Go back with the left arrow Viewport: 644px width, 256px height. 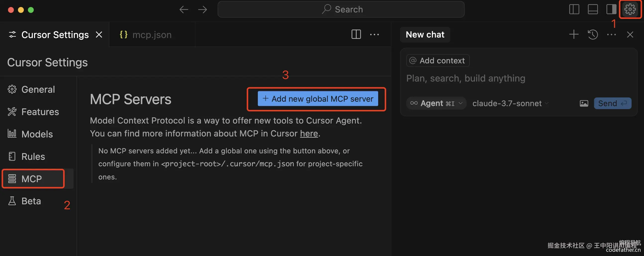click(184, 10)
